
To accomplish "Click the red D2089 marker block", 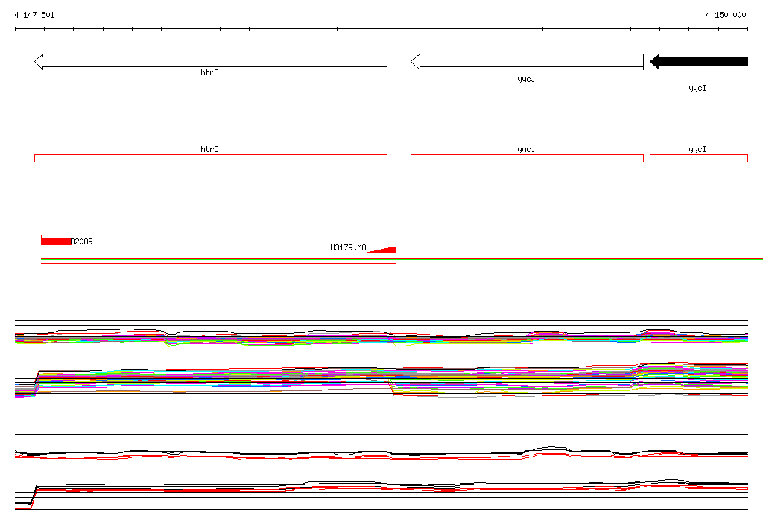I will (56, 241).
